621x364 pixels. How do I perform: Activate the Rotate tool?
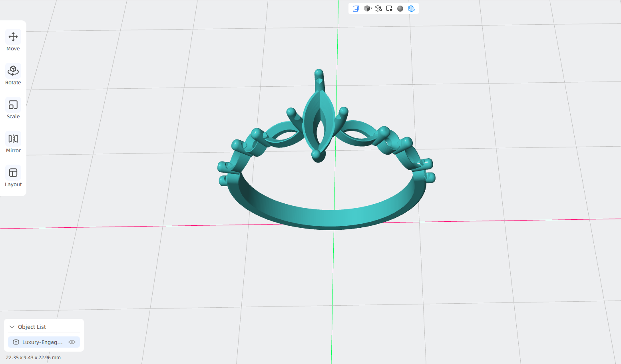13,75
